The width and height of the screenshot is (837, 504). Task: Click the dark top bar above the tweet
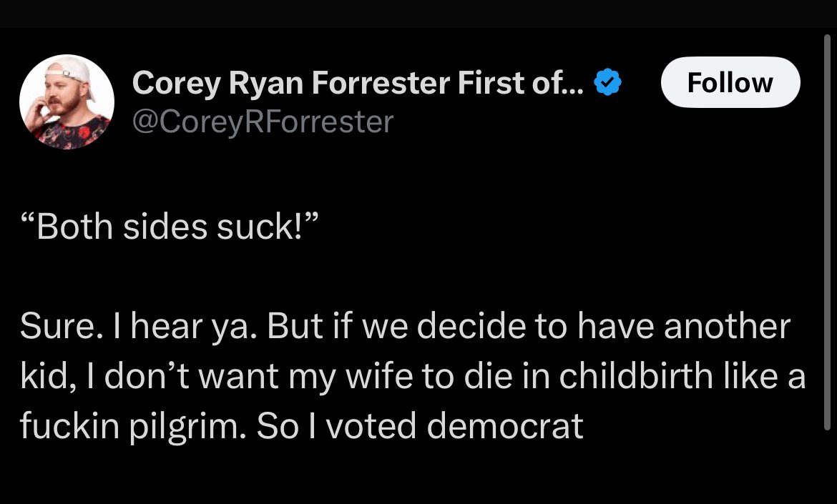(418, 14)
